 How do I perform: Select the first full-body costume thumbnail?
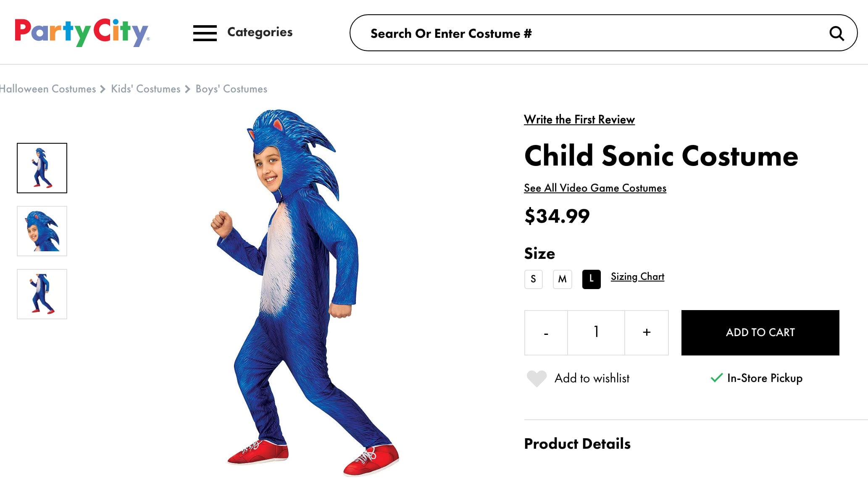42,168
